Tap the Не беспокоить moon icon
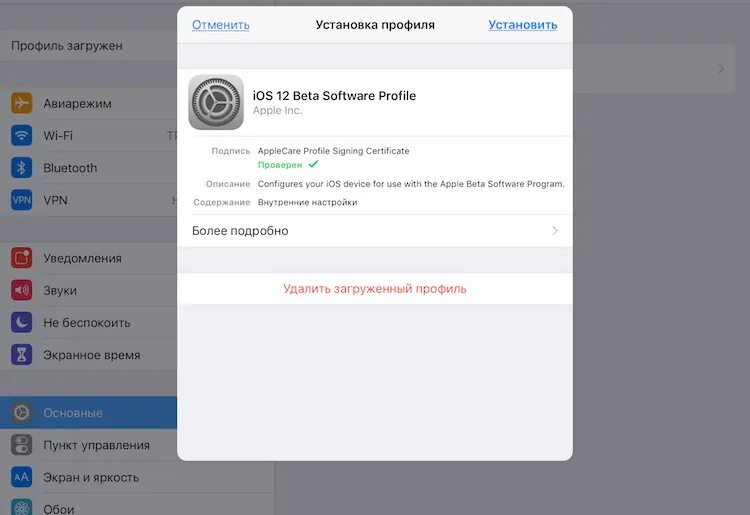The image size is (750, 515). tap(22, 322)
